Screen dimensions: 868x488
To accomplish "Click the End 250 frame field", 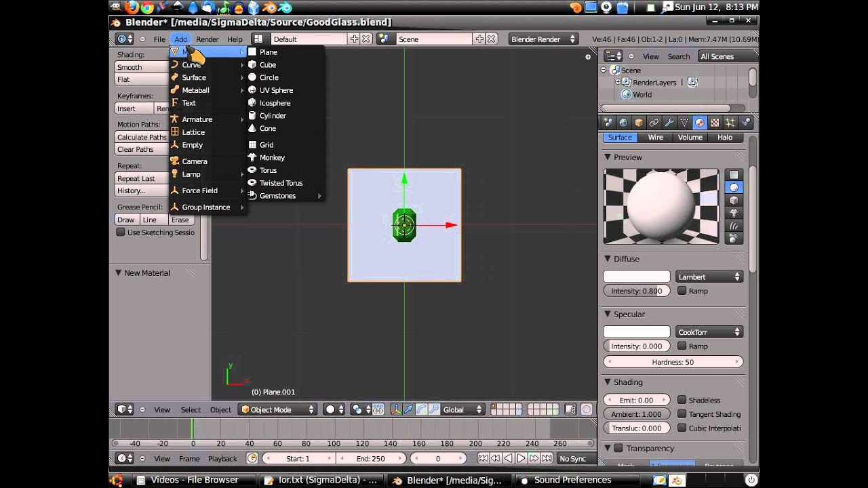I will (x=370, y=458).
